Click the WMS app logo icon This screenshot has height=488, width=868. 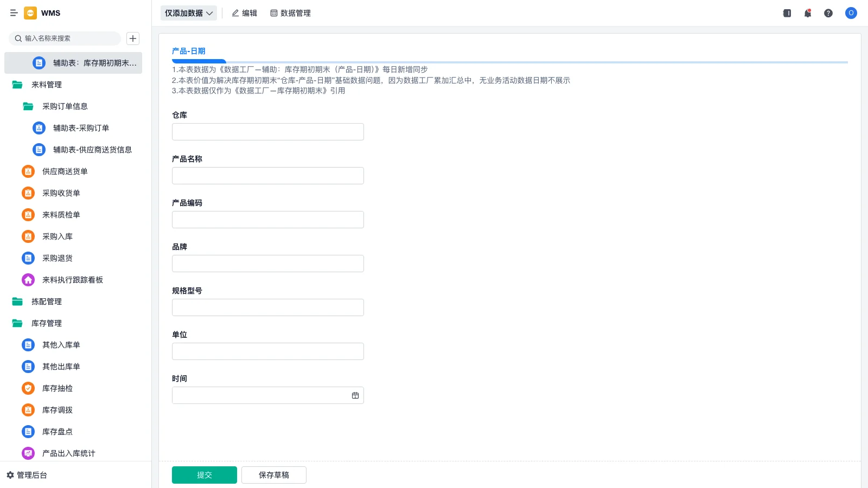(30, 13)
